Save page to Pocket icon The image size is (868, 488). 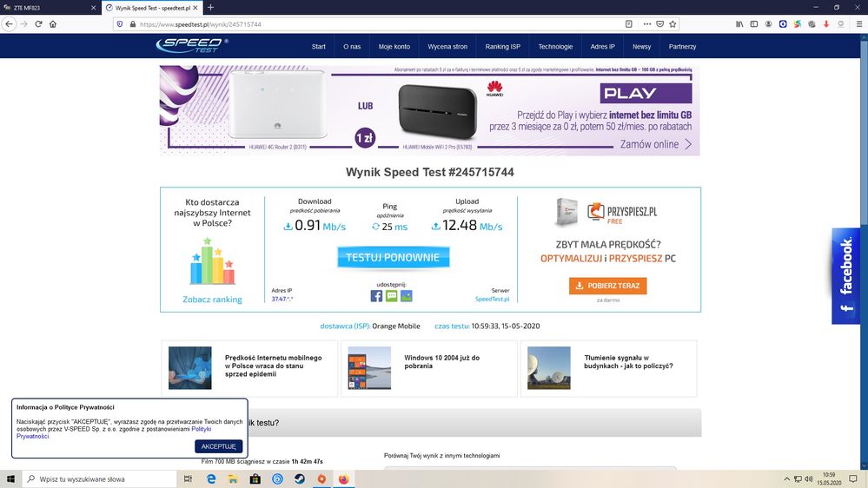click(659, 24)
